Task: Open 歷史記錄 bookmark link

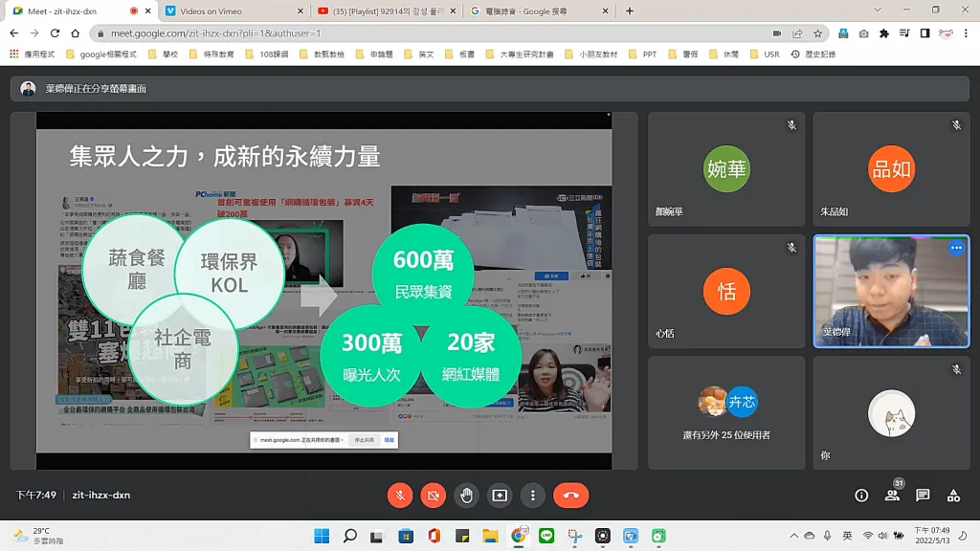Action: coord(814,55)
